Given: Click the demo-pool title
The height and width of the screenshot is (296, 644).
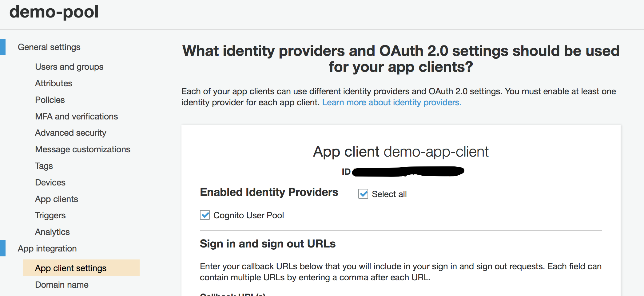Looking at the screenshot, I should (54, 12).
